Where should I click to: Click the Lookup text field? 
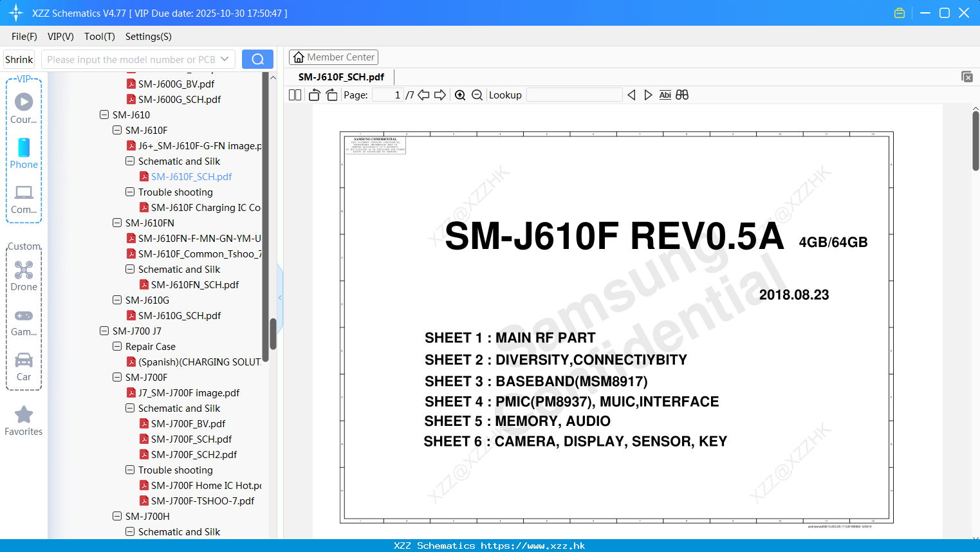(x=575, y=95)
